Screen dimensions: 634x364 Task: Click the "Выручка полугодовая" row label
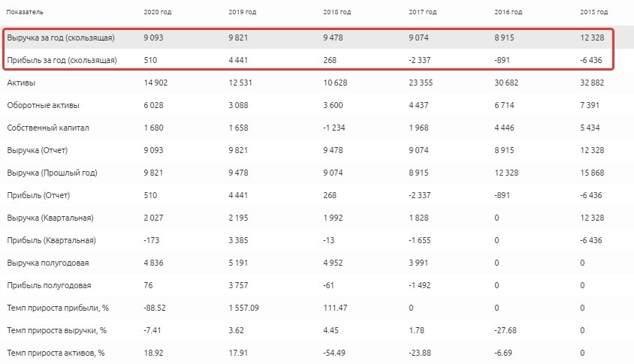click(47, 263)
